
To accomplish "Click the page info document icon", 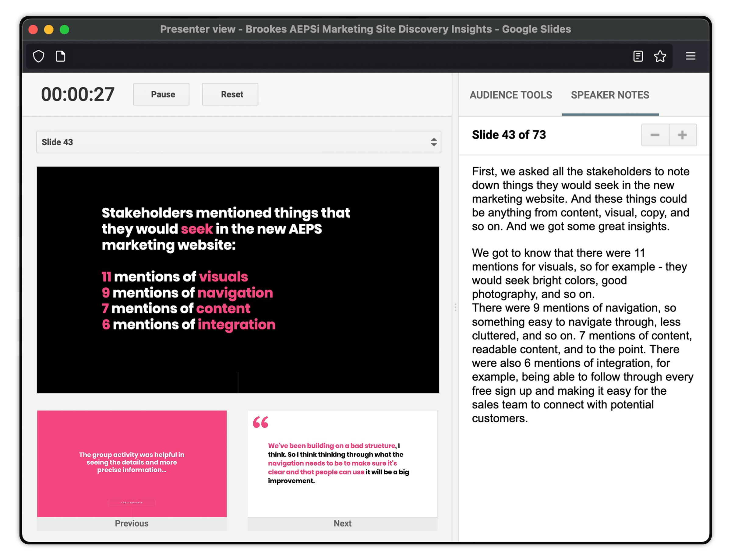I will click(60, 56).
